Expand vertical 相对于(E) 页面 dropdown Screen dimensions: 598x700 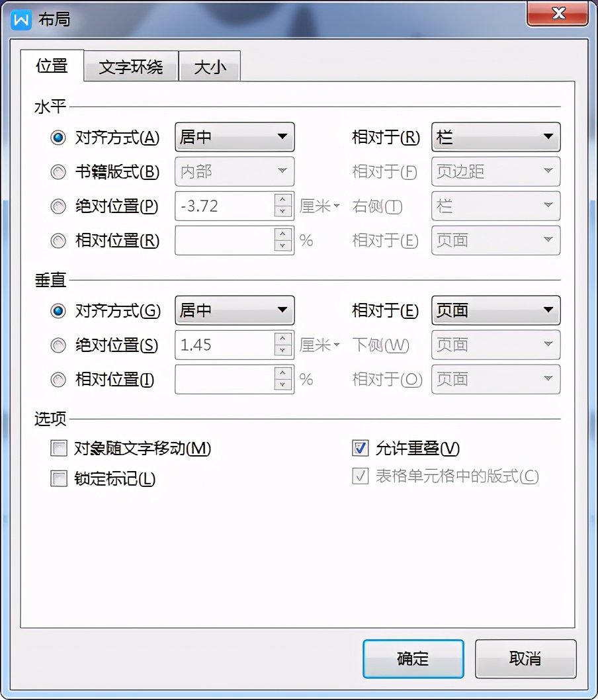[x=496, y=310]
